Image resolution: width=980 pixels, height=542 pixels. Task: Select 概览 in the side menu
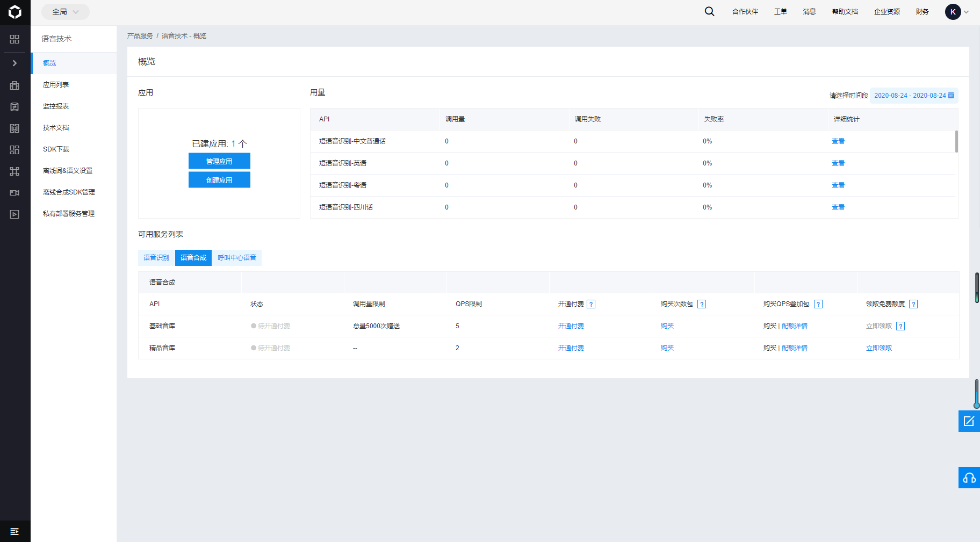(x=74, y=63)
